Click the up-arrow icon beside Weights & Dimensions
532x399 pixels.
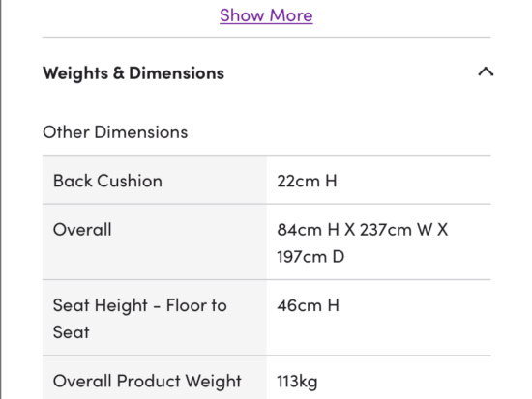point(486,71)
